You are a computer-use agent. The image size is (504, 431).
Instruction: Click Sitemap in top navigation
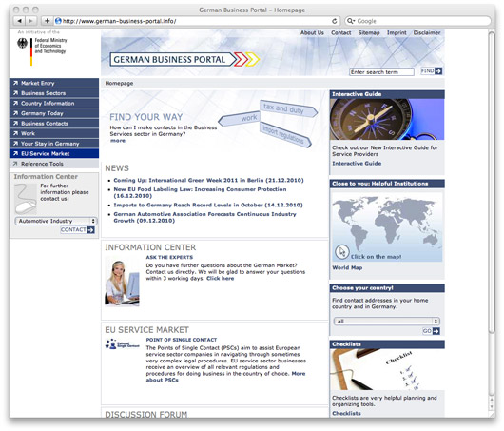click(369, 32)
